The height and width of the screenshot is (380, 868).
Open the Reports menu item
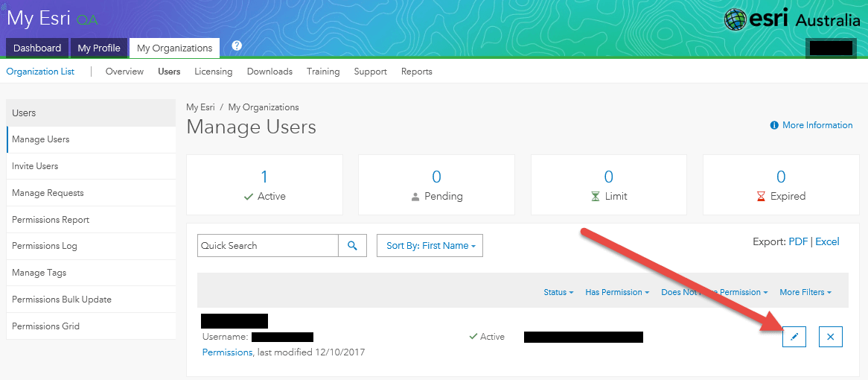(x=416, y=72)
